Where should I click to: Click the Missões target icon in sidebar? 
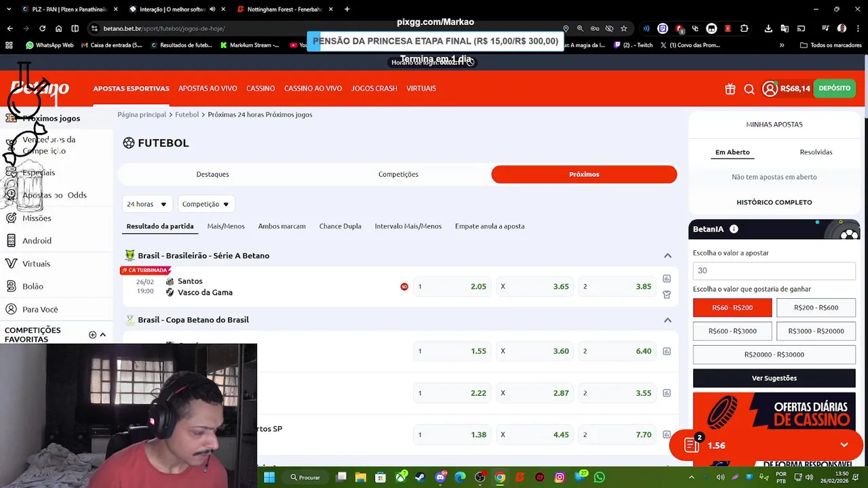[11, 218]
